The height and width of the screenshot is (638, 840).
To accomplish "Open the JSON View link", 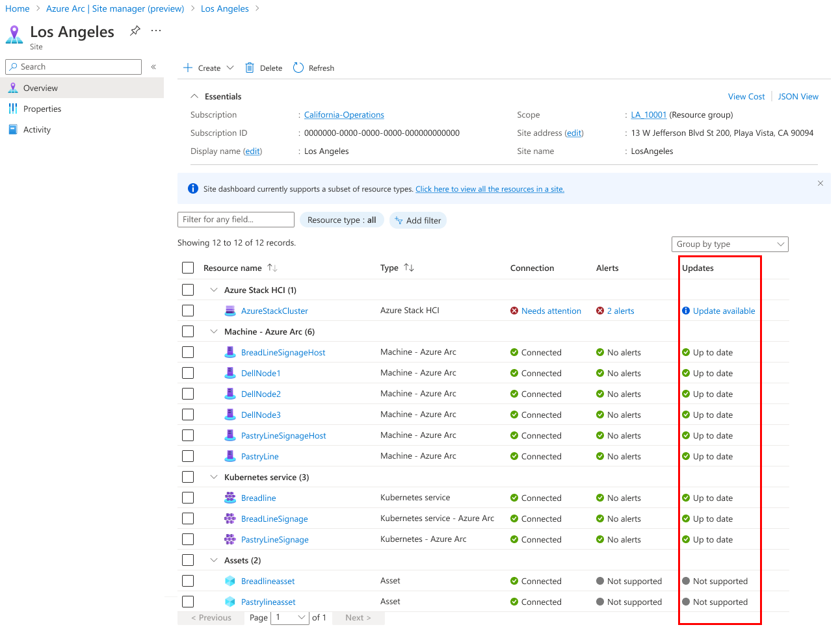I will (x=798, y=96).
